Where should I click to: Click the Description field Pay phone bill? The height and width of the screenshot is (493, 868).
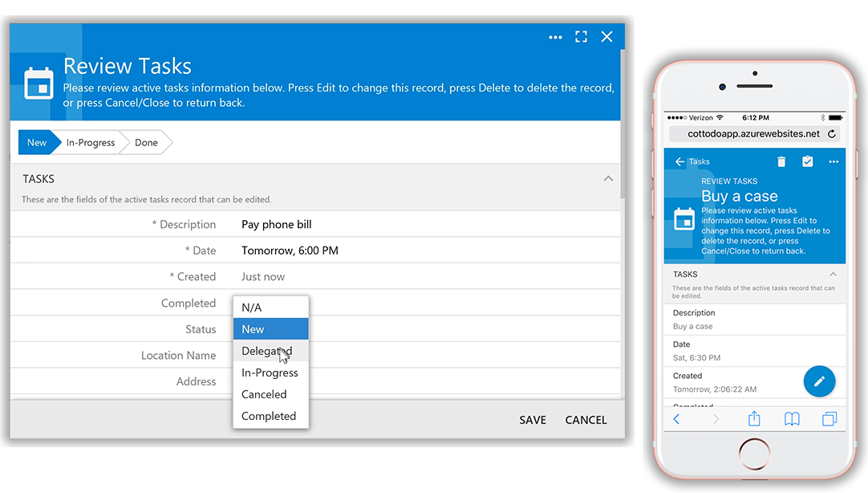point(277,225)
